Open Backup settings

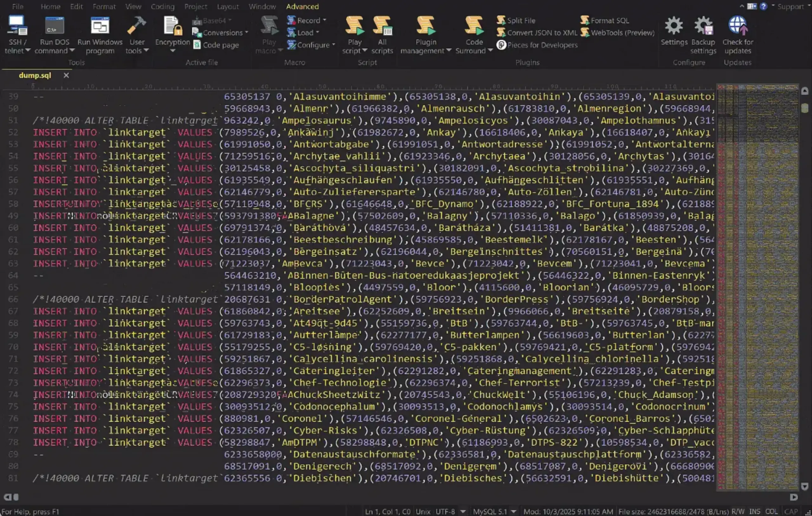703,35
